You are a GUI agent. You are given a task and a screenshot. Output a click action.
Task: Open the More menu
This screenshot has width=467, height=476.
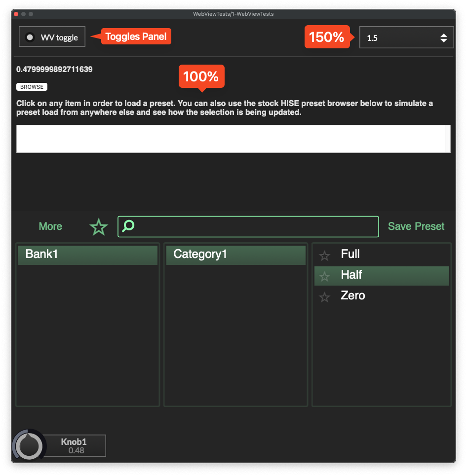[50, 226]
